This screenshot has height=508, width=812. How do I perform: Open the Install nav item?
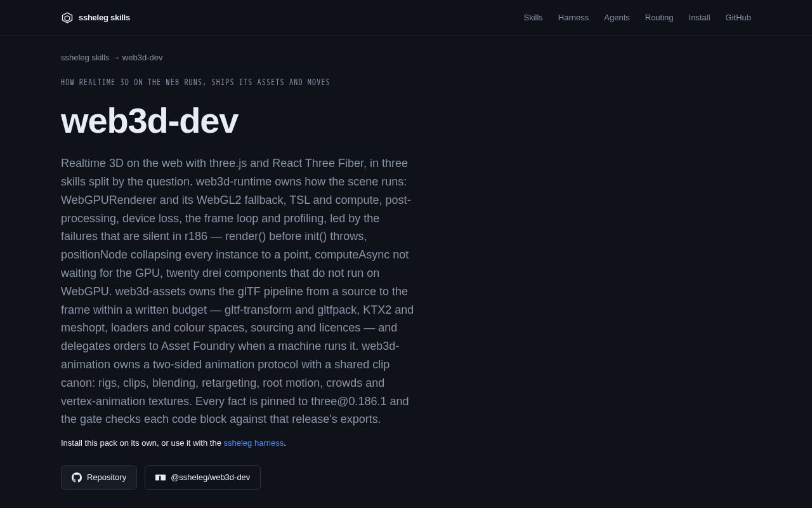(x=699, y=18)
